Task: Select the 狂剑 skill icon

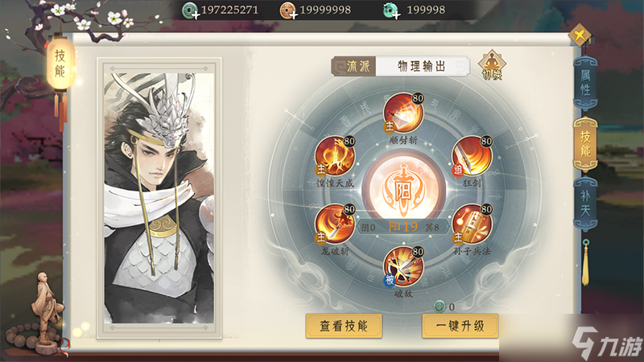Action: [x=472, y=156]
